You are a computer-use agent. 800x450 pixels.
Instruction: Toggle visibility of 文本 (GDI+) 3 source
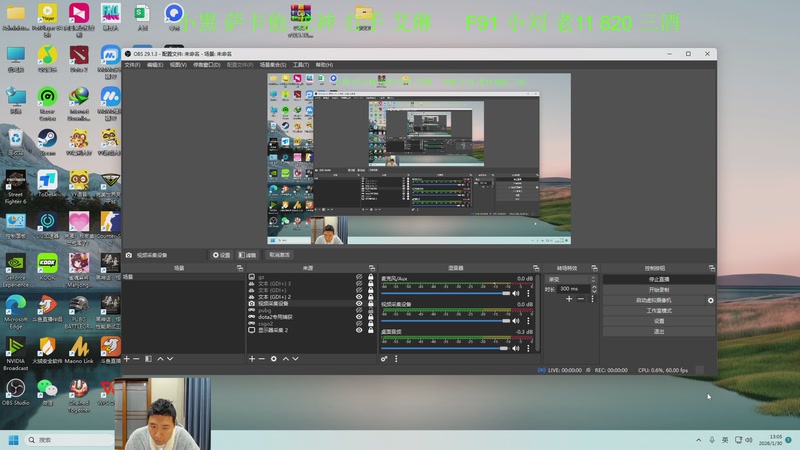coord(359,284)
